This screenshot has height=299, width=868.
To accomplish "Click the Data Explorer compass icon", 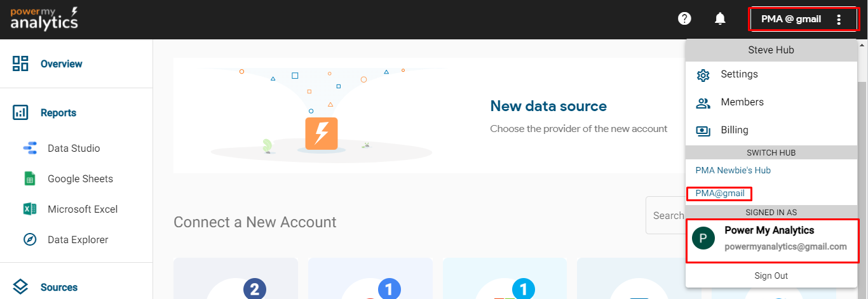I will tap(30, 240).
